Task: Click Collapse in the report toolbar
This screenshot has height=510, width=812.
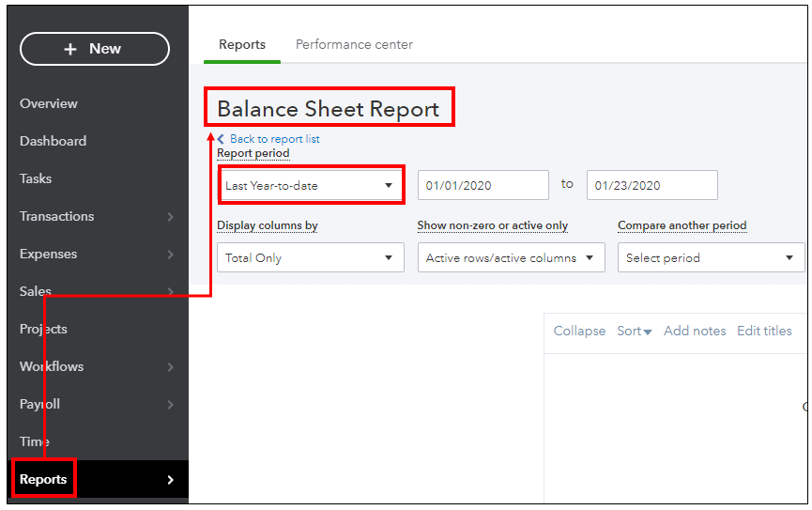Action: pyautogui.click(x=579, y=331)
